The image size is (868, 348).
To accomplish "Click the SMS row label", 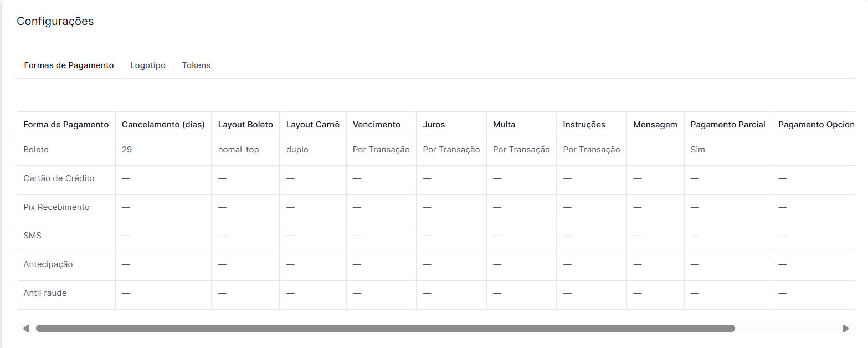I will (x=32, y=236).
